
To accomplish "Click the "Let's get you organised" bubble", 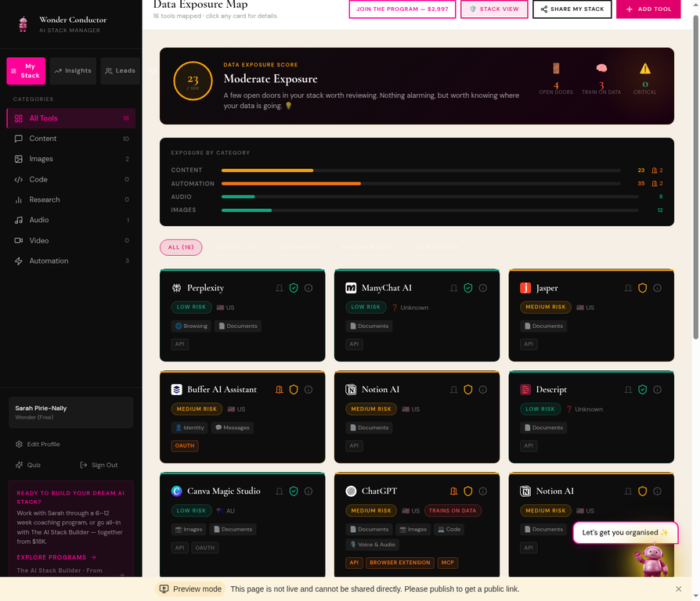I will click(626, 533).
